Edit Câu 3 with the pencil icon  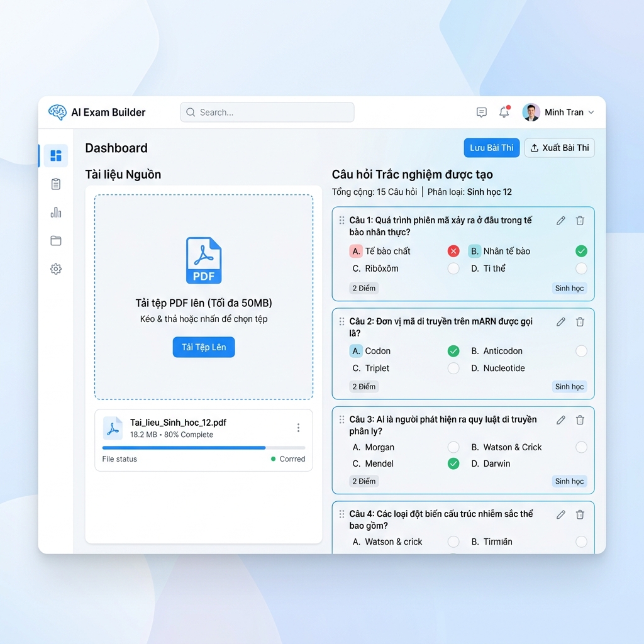tap(561, 419)
